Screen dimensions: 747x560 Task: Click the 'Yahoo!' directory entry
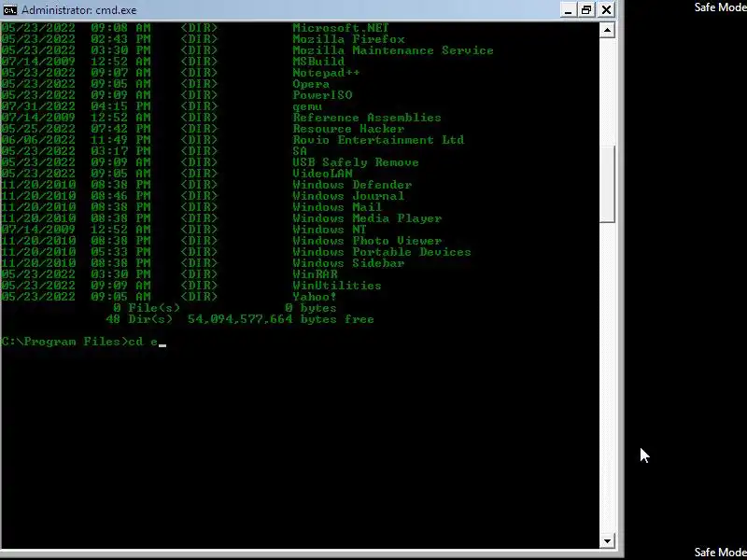[x=315, y=297]
